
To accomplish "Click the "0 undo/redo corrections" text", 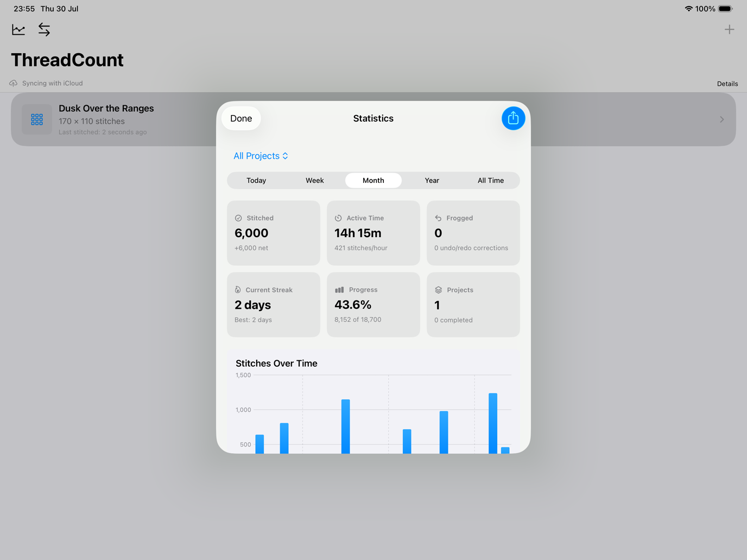I will point(471,248).
